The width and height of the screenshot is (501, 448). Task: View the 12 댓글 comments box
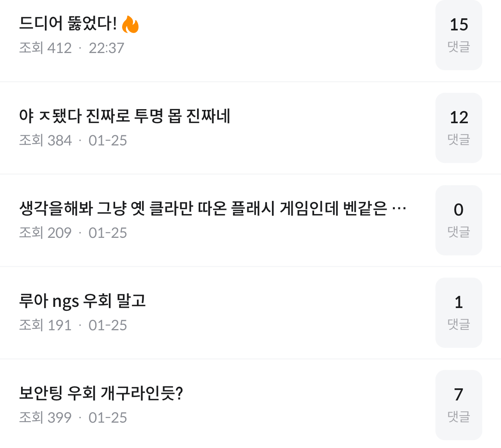pyautogui.click(x=458, y=127)
